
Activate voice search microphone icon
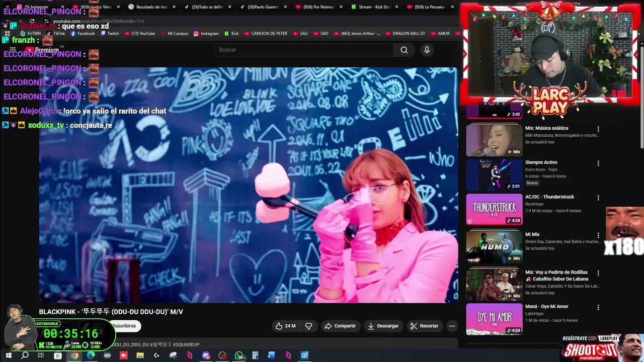pos(427,50)
